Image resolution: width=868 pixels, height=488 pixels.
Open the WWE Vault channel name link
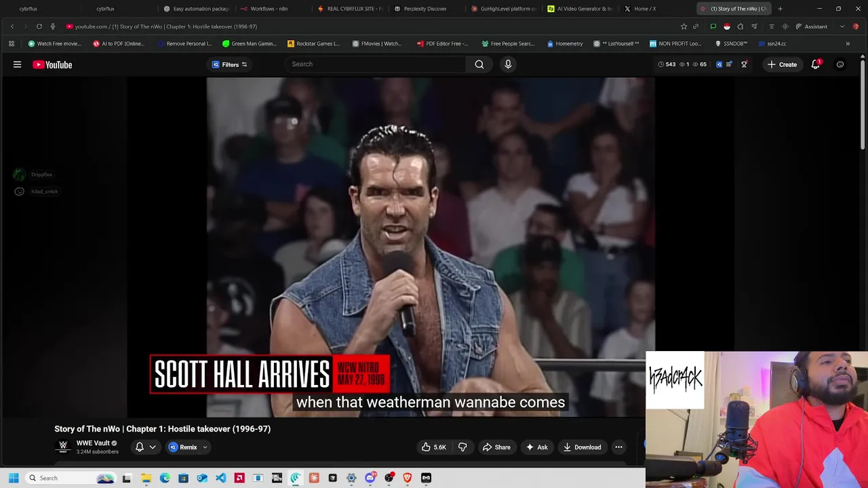click(x=93, y=443)
